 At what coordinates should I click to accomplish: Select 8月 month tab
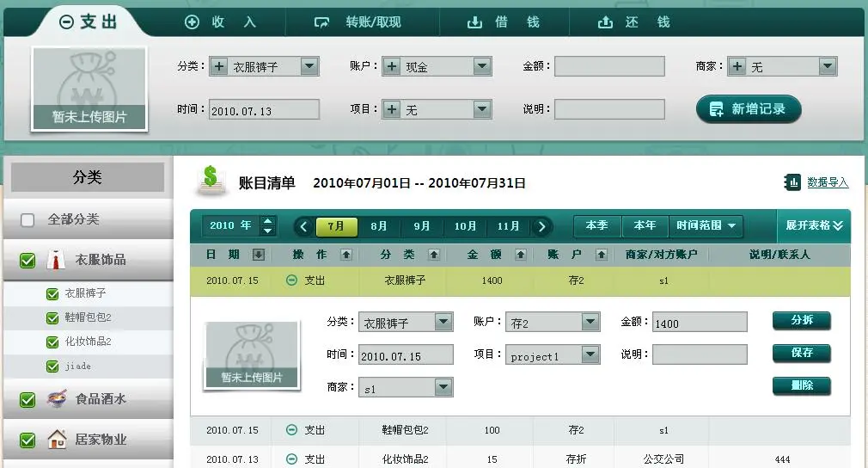[x=379, y=226]
